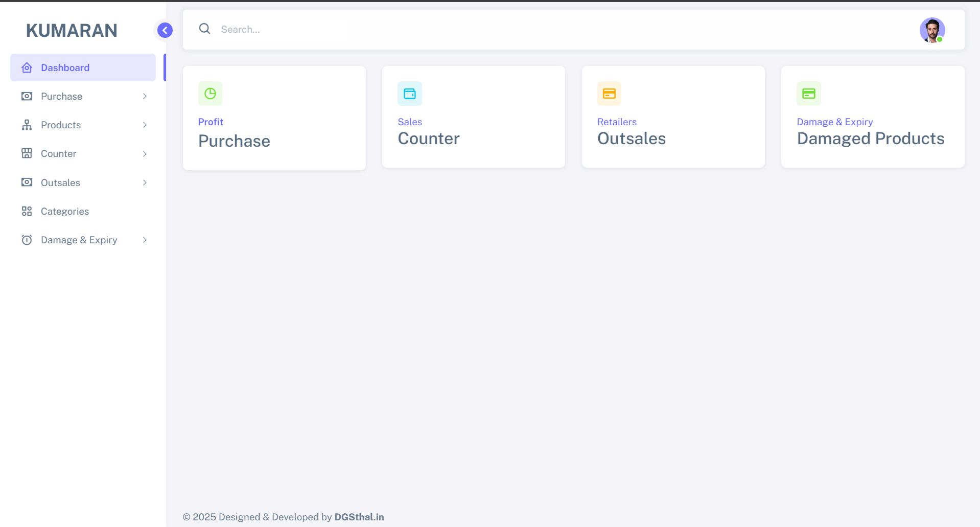
Task: Expand the Counter submenu chevron
Action: point(145,154)
